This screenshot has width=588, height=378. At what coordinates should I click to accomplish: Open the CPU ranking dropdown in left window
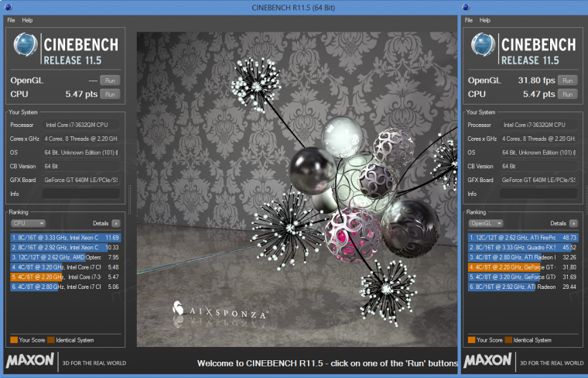pos(28,223)
